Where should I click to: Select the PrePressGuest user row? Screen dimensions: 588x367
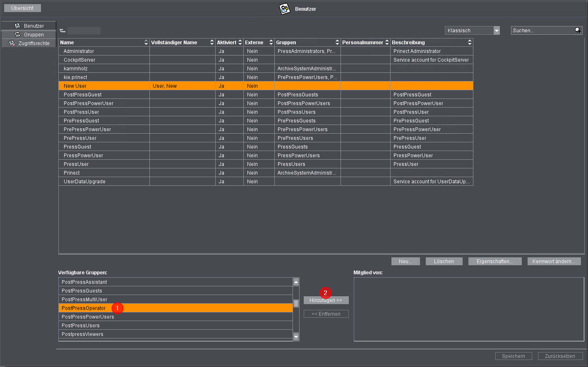point(266,121)
